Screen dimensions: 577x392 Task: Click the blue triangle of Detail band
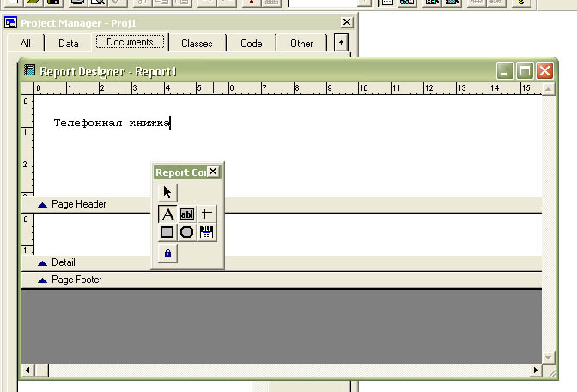(x=42, y=263)
